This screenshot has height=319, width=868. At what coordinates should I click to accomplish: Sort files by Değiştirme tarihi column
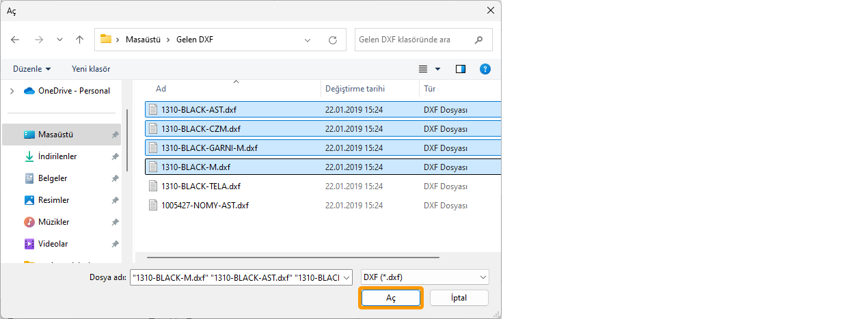tap(355, 89)
